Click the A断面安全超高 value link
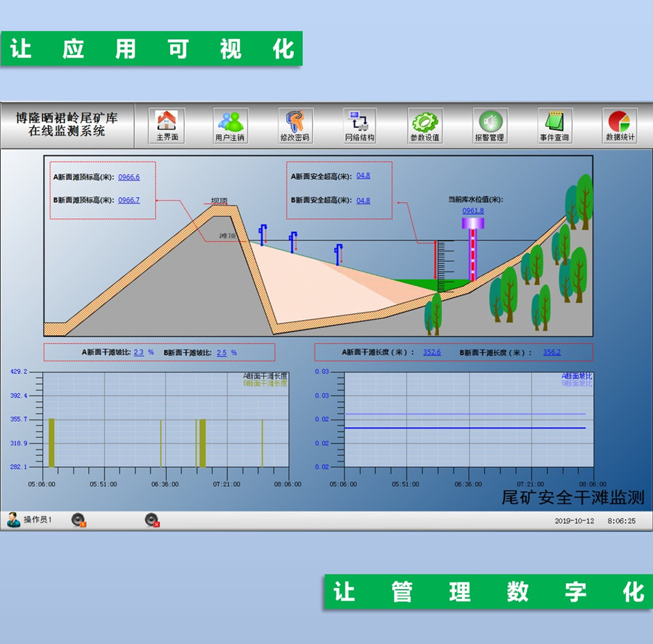This screenshot has height=644, width=653. [363, 176]
